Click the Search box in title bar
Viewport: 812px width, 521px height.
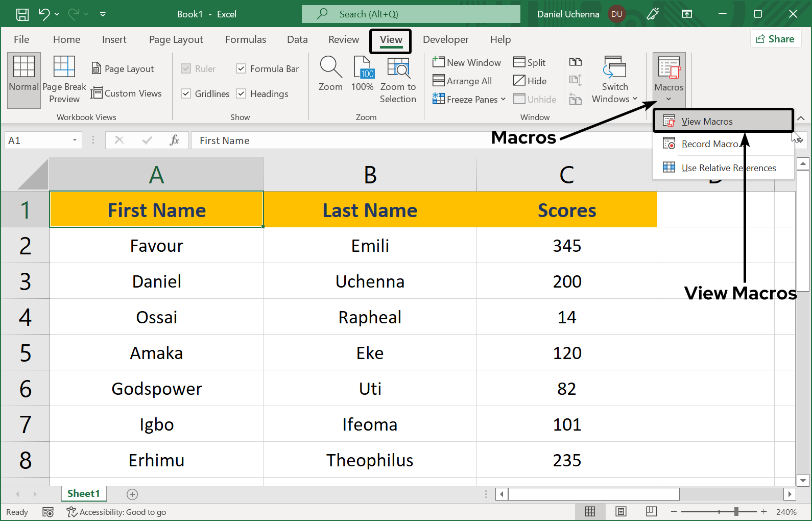point(411,14)
